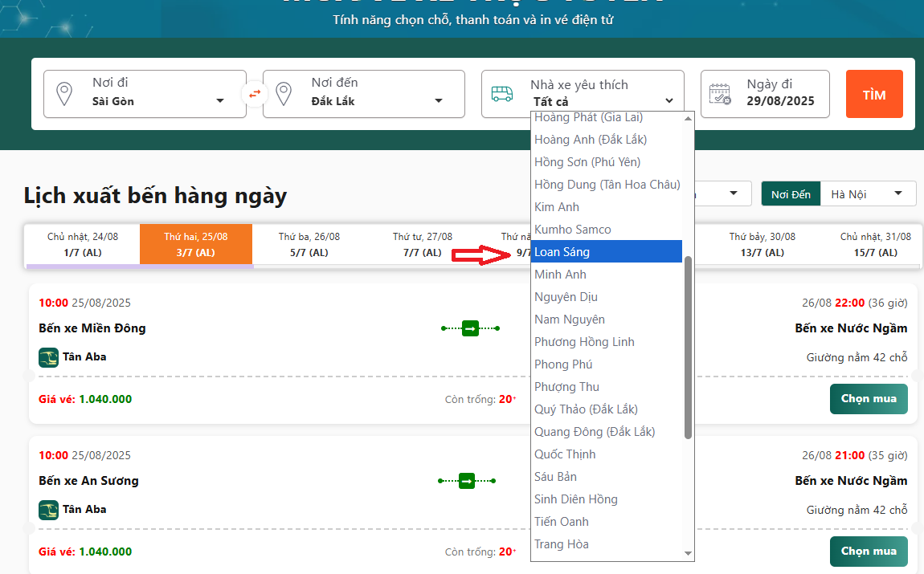Screen dimensions: 924x574
Task: Click the green arrow icon on Bến xe An Sương route
Action: coord(467,481)
